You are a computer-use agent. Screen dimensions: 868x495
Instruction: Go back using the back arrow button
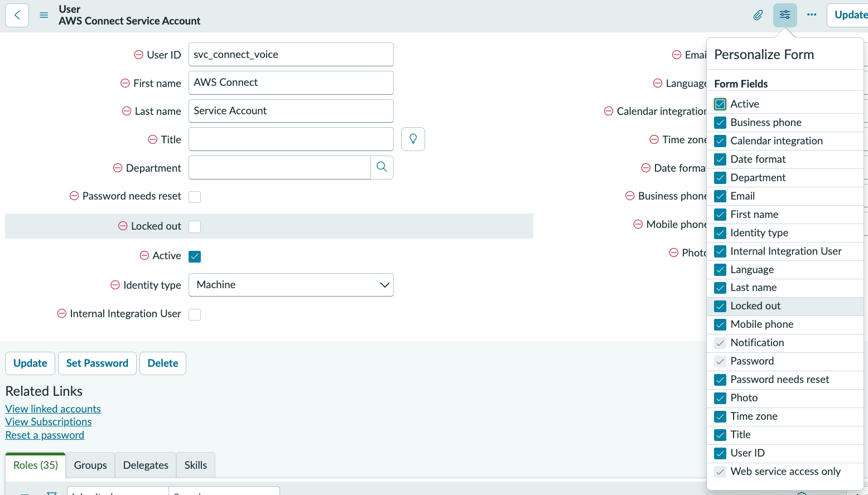[x=17, y=15]
